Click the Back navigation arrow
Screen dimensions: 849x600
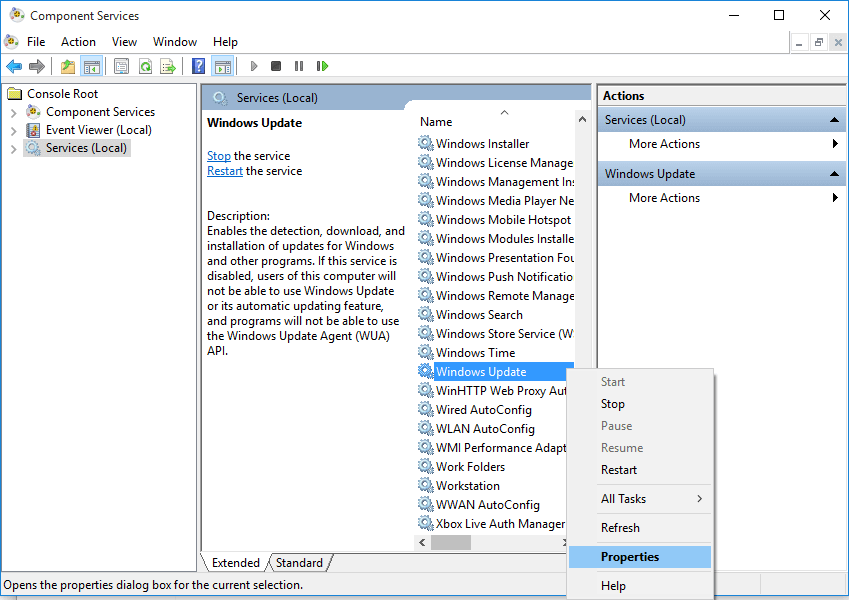[x=14, y=66]
